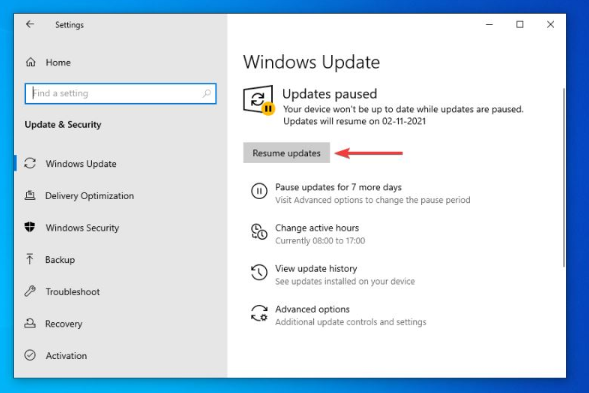Click the Advanced options gear icon
This screenshot has width=589, height=393.
[x=259, y=313]
